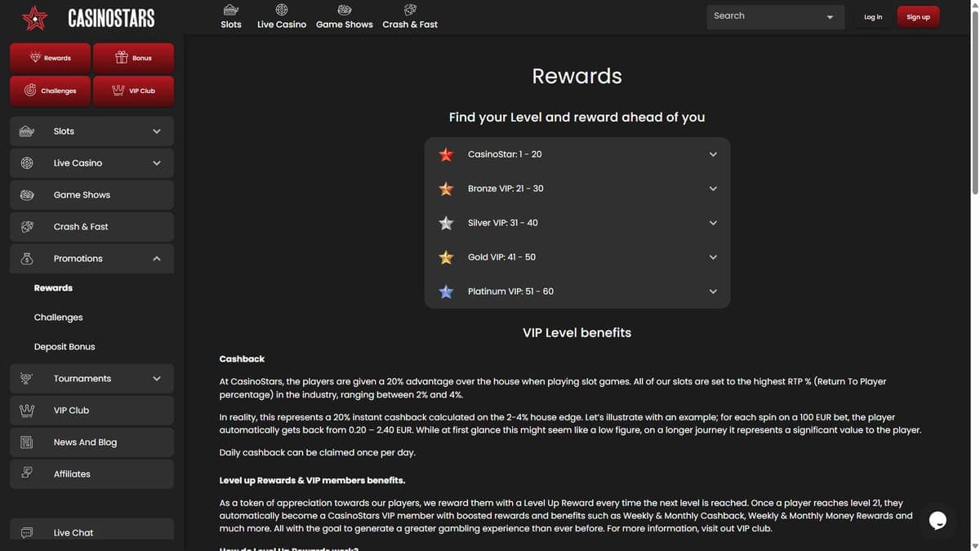Click the Log in button
This screenshot has width=980, height=551.
(x=873, y=17)
